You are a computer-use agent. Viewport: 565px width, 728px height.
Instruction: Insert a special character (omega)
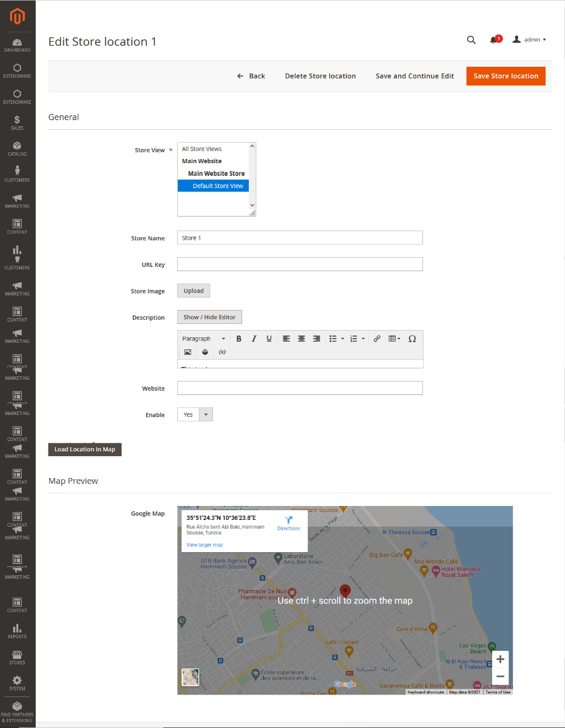pyautogui.click(x=412, y=339)
